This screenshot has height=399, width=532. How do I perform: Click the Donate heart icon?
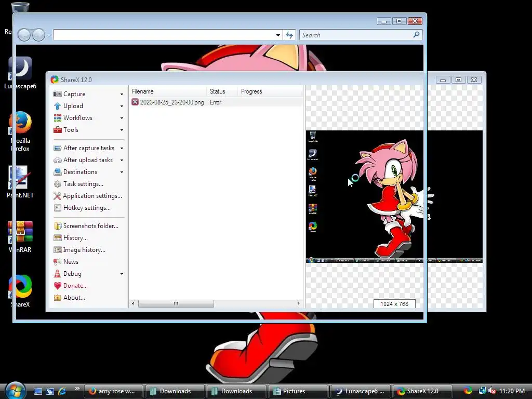pos(57,286)
